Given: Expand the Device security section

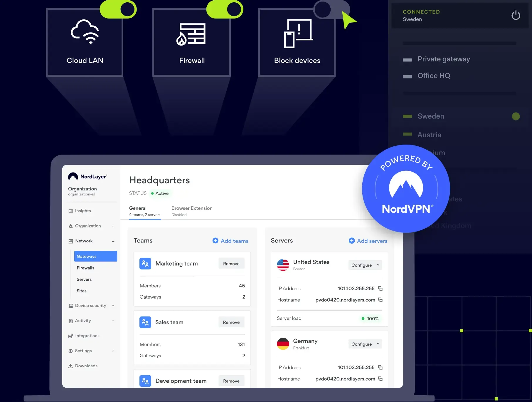Looking at the screenshot, I should tap(113, 306).
